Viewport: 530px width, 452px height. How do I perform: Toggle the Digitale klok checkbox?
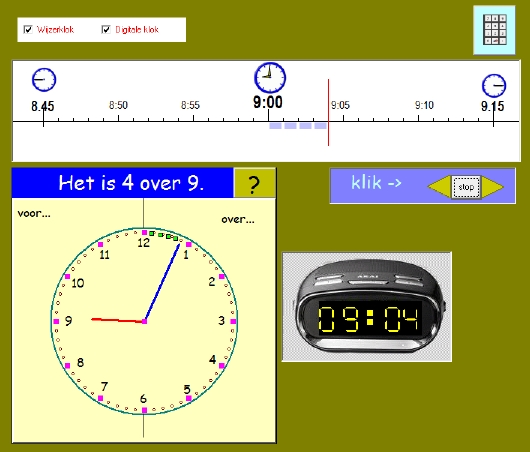pos(106,29)
